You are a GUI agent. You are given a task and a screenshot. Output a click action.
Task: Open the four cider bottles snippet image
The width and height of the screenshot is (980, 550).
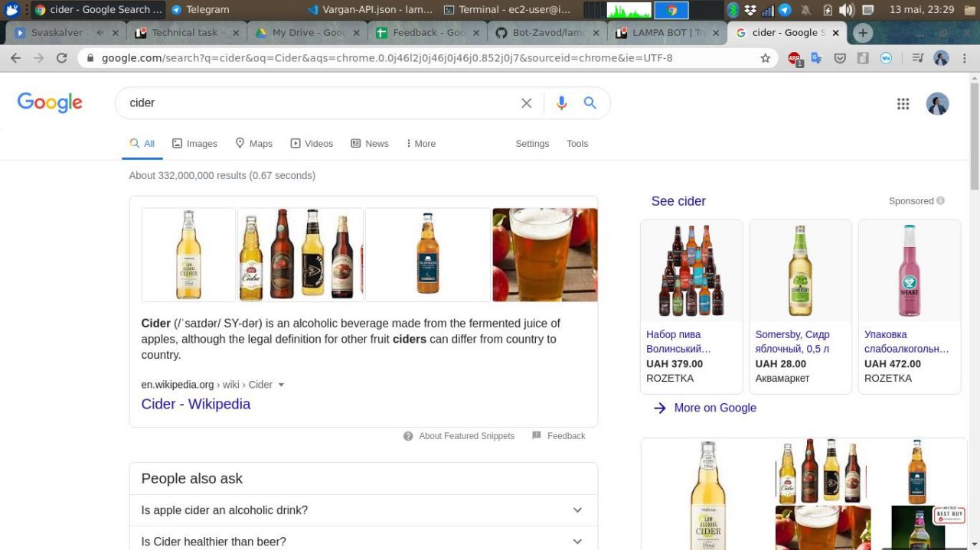[300, 255]
